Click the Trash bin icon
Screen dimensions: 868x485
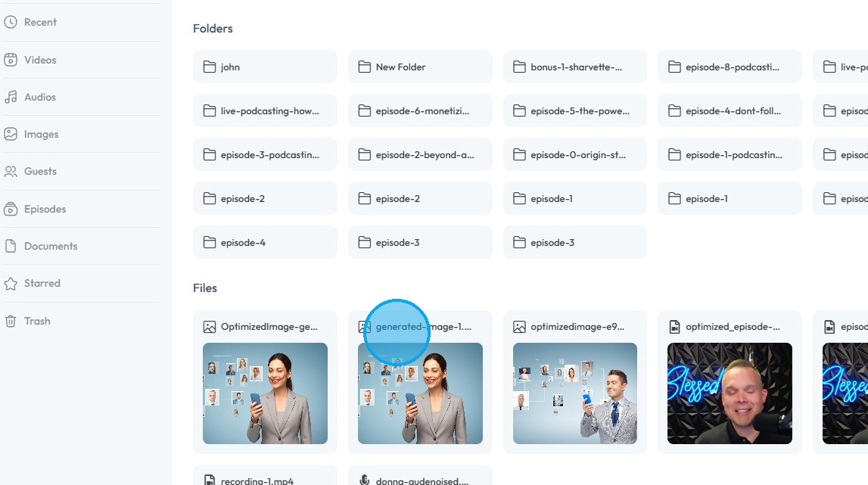coord(11,321)
